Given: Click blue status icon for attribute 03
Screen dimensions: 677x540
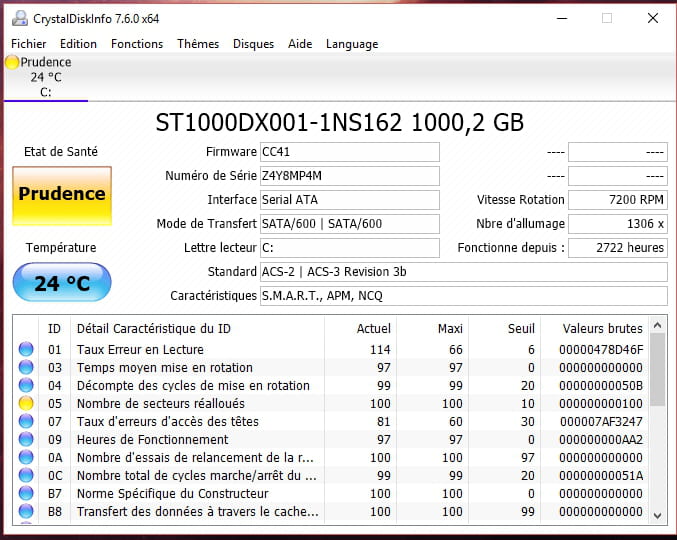Looking at the screenshot, I should pos(26,367).
